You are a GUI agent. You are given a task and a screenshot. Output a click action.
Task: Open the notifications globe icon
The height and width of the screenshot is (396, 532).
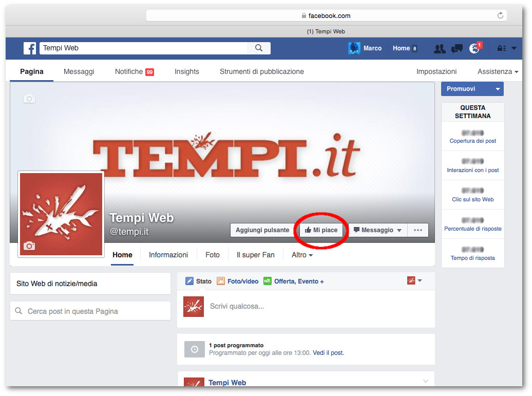(474, 48)
